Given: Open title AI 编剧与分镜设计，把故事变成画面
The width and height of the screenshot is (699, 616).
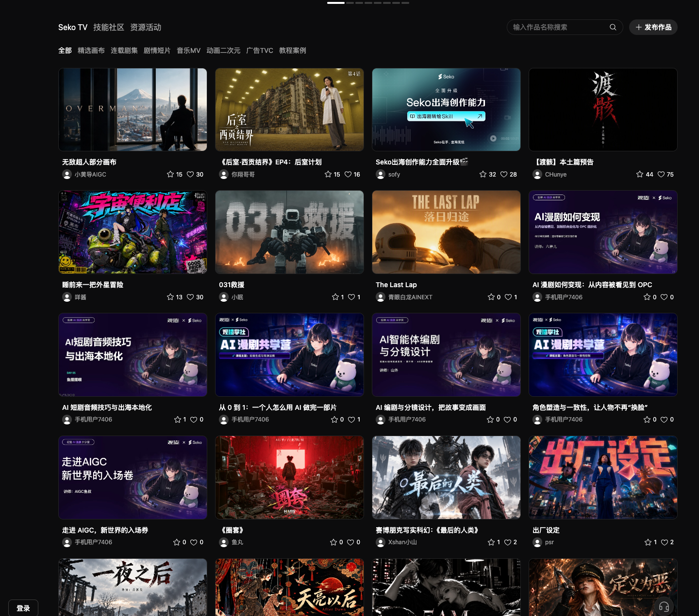Looking at the screenshot, I should (x=431, y=407).
